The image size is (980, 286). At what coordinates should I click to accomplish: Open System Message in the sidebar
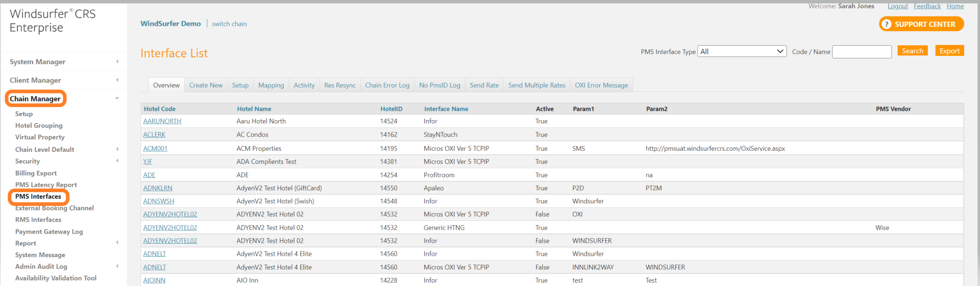coord(40,255)
